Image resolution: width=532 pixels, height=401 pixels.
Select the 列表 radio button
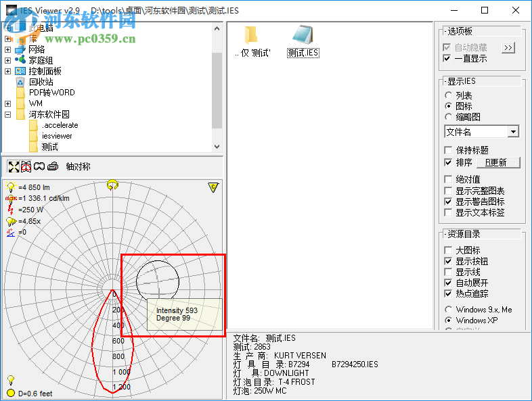coord(448,95)
